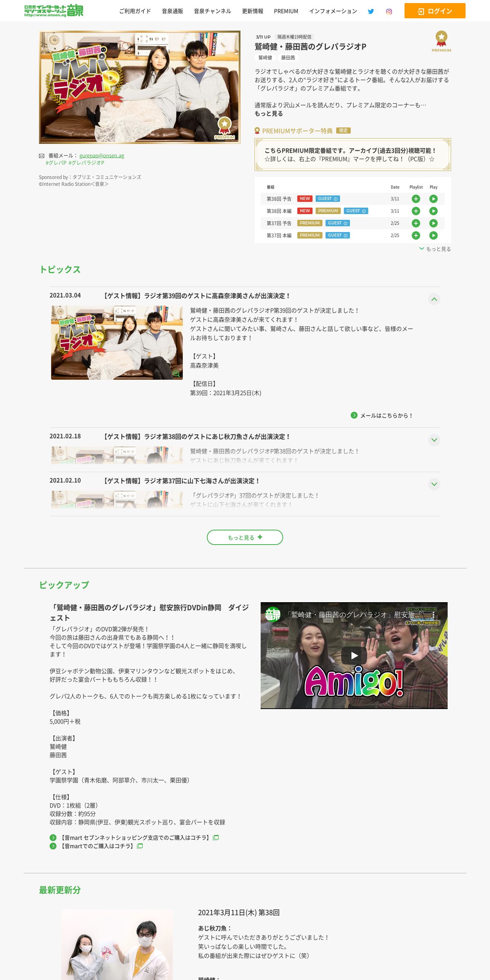Image resolution: width=490 pixels, height=980 pixels.
Task: Expand the 2021.02.18 topic entry
Action: tap(434, 440)
